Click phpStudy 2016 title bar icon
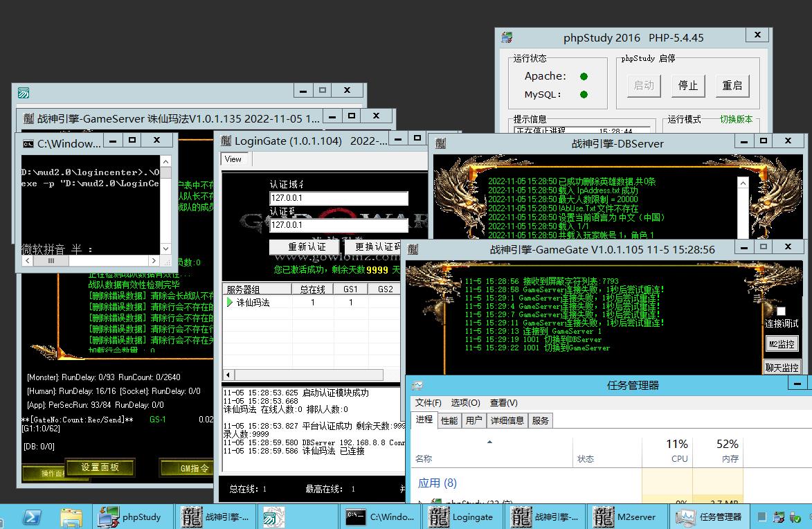The width and height of the screenshot is (812, 529). click(x=507, y=37)
